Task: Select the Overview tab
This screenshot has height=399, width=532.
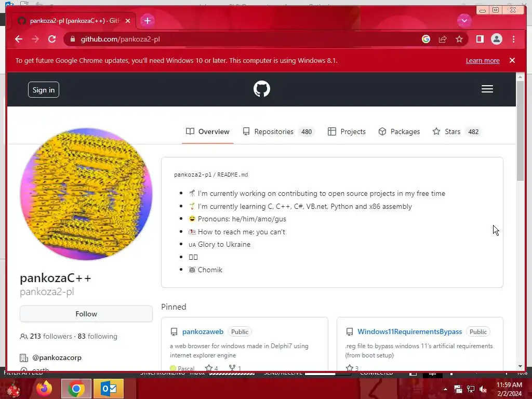Action: 207,131
